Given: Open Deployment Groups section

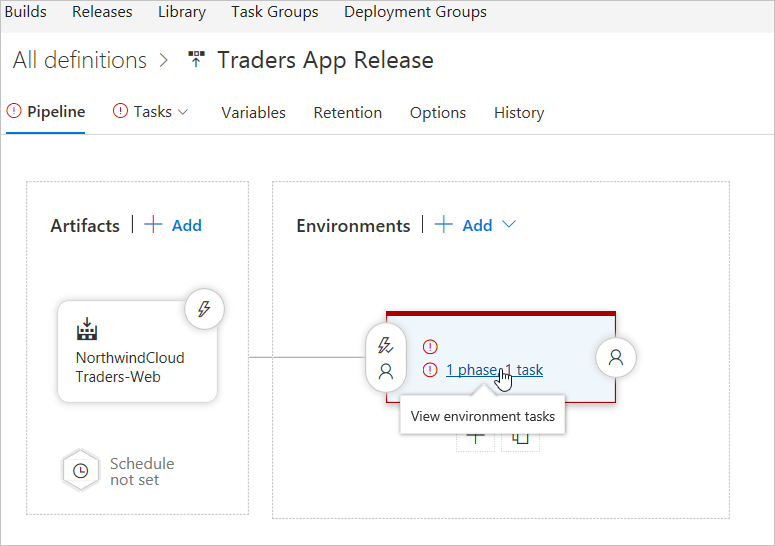Looking at the screenshot, I should click(x=415, y=11).
